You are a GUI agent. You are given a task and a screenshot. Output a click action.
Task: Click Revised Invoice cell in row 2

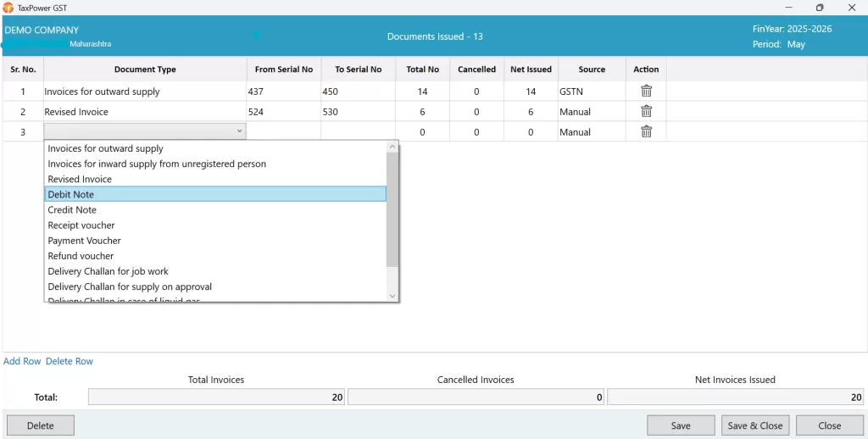[145, 112]
